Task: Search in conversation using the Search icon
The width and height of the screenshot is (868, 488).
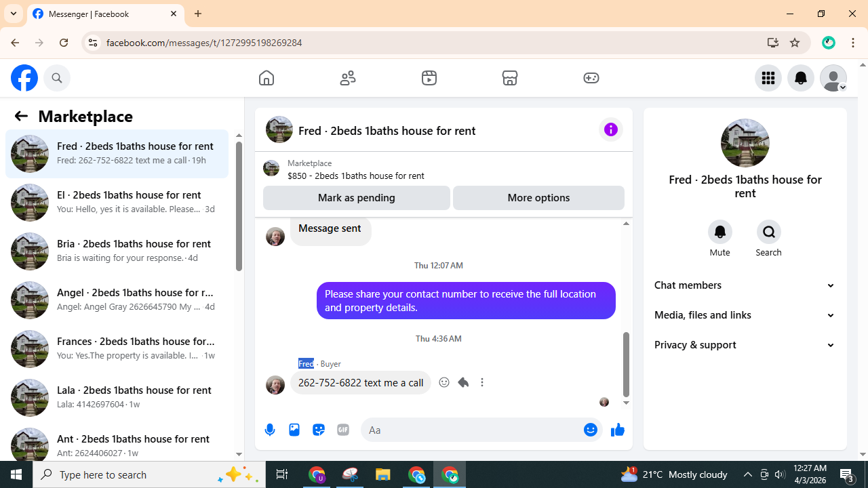Action: point(769,232)
